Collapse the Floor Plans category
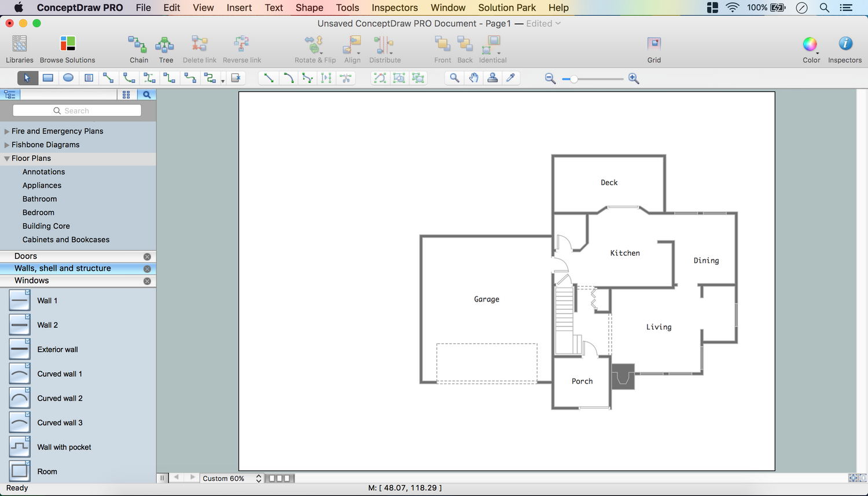 [x=7, y=159]
